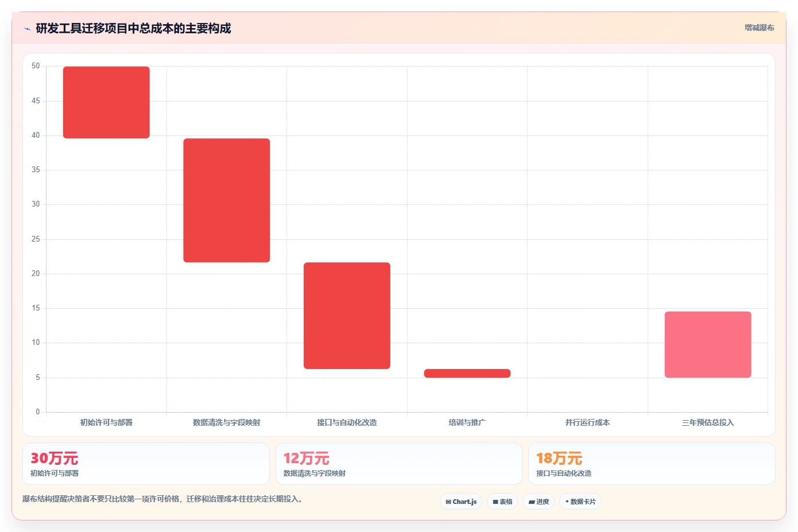
Task: Select the 数据清洗与字段映射 red bar
Action: 227,200
